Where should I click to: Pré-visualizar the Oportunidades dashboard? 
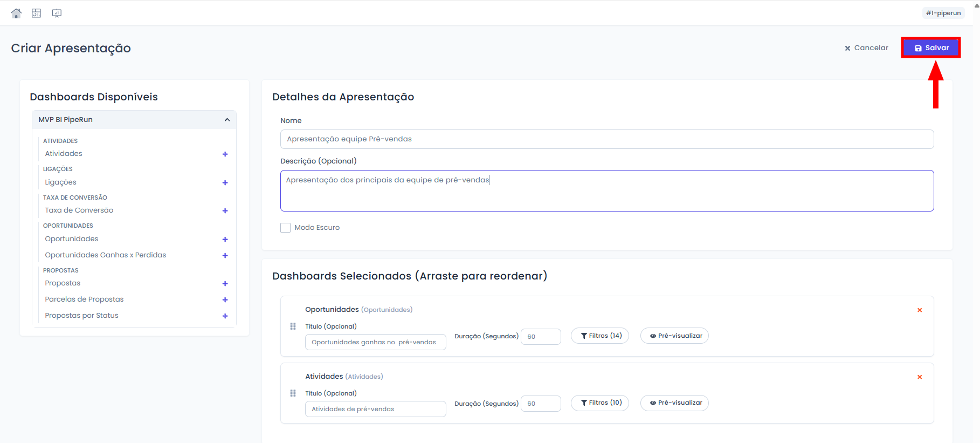click(674, 336)
